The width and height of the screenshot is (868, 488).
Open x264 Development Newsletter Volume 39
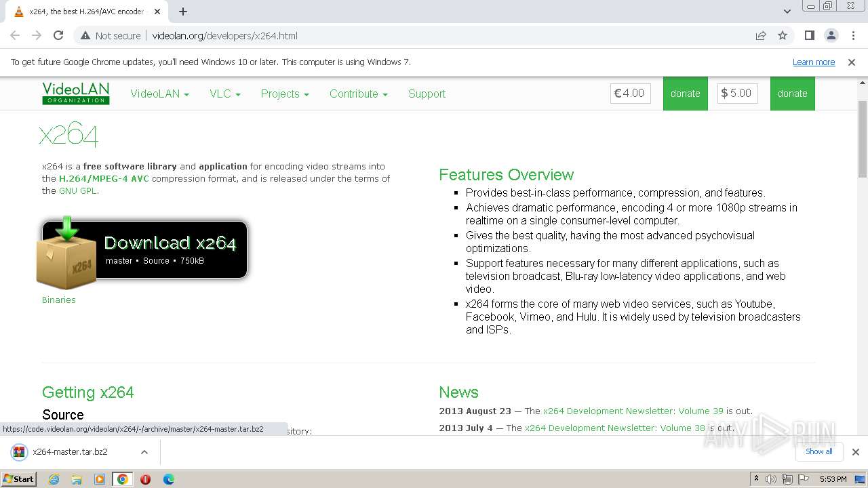[633, 411]
